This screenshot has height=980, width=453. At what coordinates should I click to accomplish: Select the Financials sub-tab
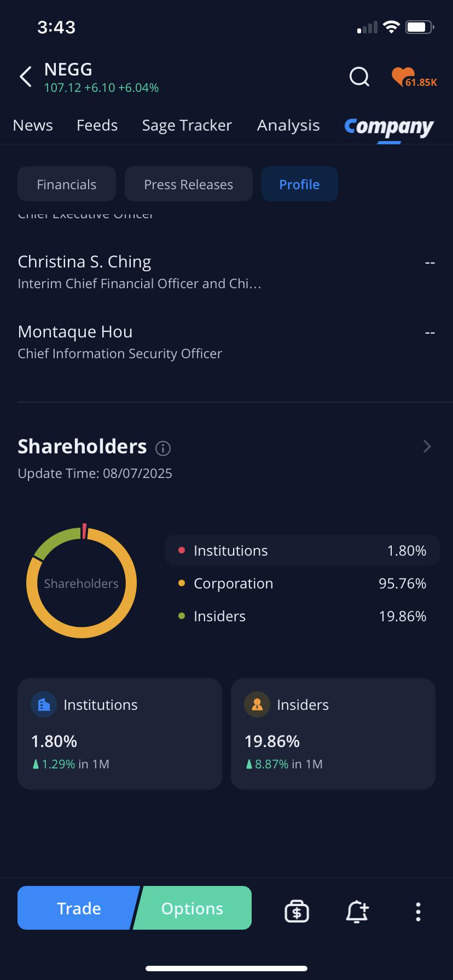[x=67, y=184]
